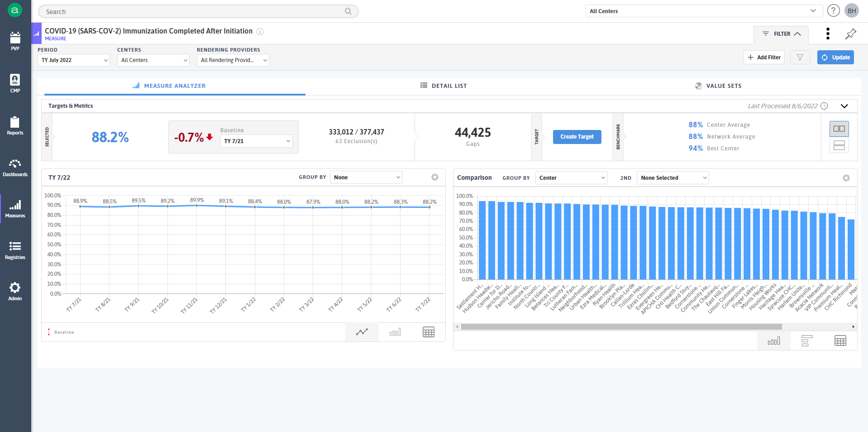Image resolution: width=868 pixels, height=432 pixels.
Task: Switch trend chart to table view
Action: click(429, 332)
